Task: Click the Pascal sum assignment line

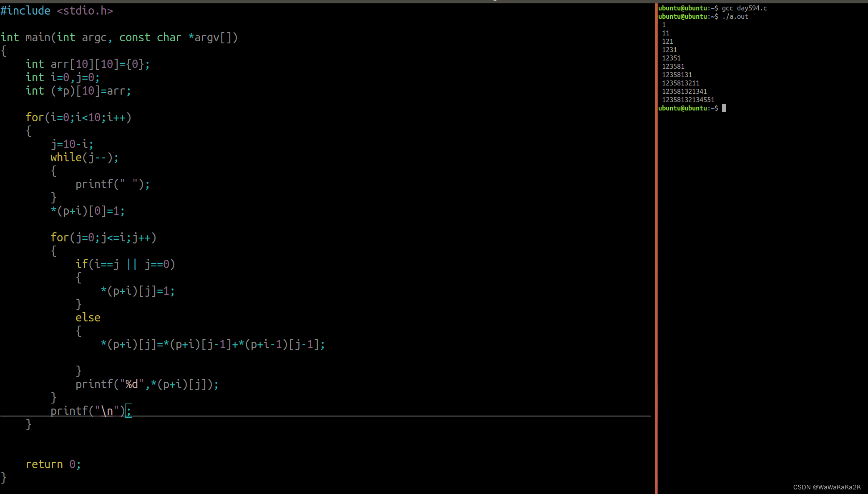Action: (x=213, y=344)
